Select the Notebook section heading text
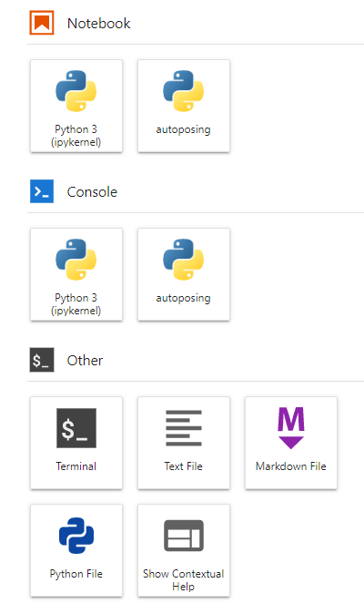 99,24
